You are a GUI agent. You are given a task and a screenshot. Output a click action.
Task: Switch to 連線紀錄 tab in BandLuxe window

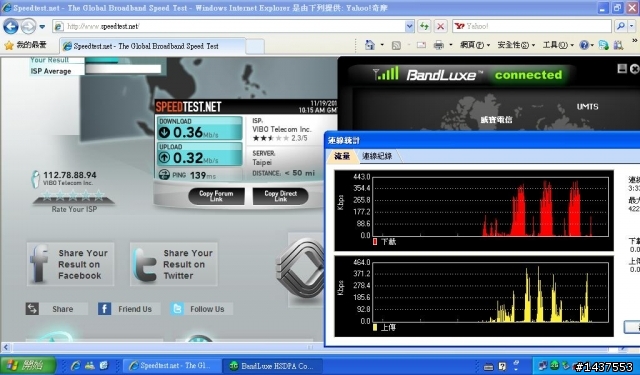click(x=377, y=156)
